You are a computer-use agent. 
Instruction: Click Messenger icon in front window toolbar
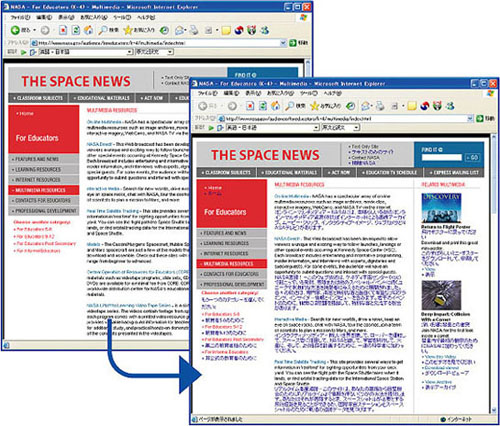(450, 106)
